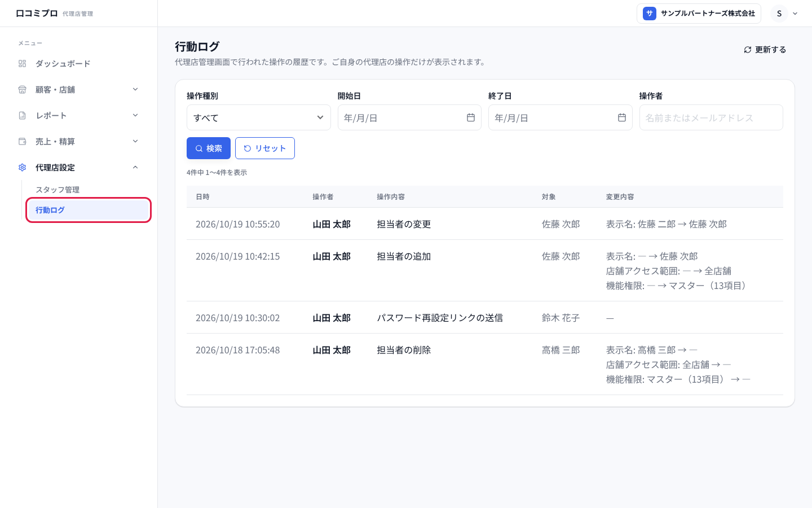Expand the 売上・精算 chevron
Viewport: 812px width, 508px height.
click(135, 141)
